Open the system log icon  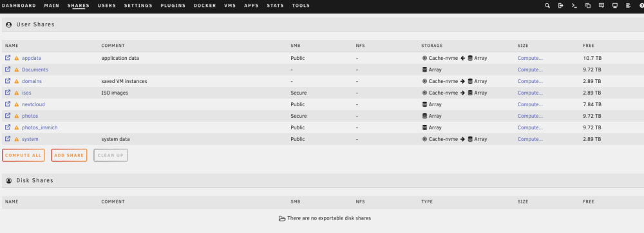pos(628,6)
